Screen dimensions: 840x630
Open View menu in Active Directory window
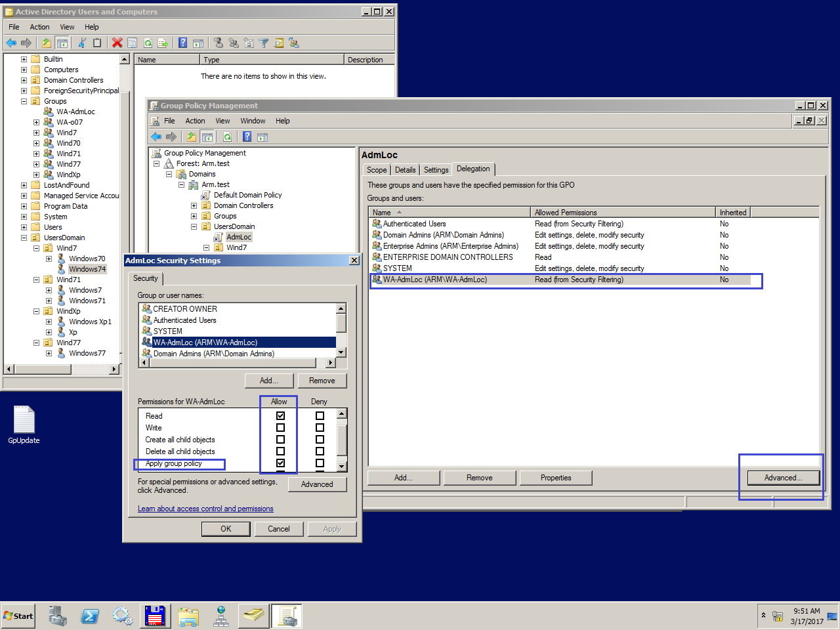[67, 27]
